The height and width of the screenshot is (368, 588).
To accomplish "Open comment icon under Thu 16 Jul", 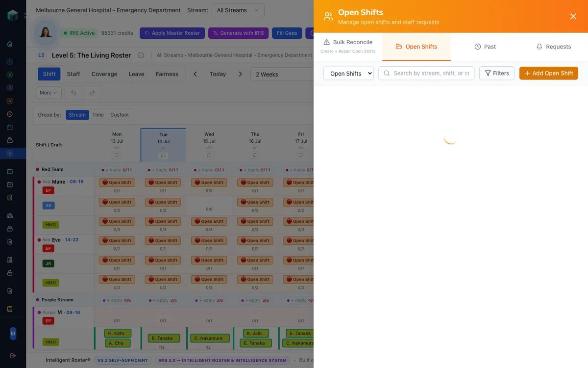I will pos(255,156).
